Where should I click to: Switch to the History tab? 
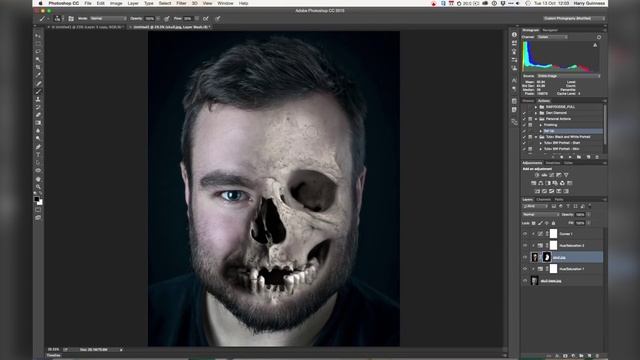coord(528,101)
